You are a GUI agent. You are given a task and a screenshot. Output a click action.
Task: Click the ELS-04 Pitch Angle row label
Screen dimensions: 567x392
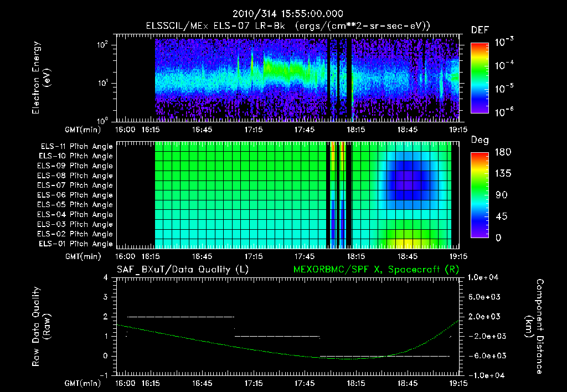pos(75,215)
